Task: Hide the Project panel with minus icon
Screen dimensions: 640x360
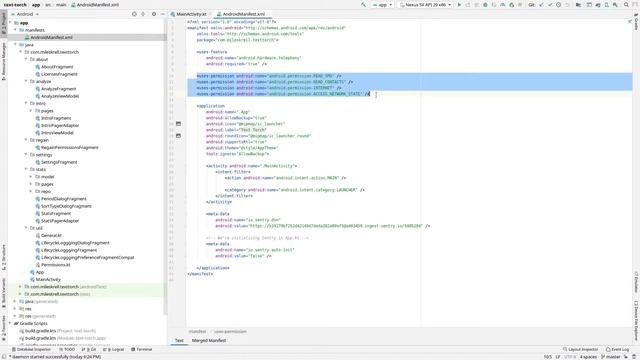Action: (162, 14)
